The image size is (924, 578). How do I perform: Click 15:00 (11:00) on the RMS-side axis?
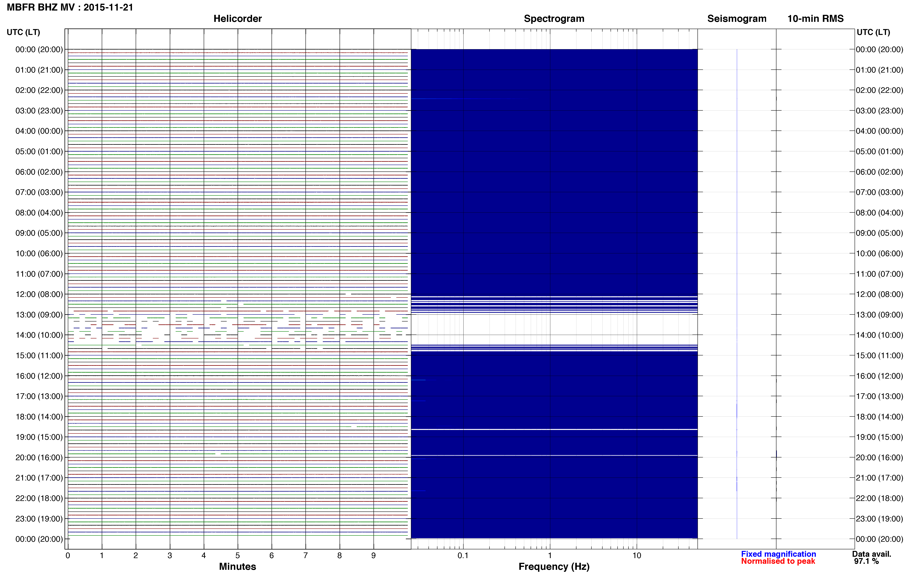[x=879, y=355]
